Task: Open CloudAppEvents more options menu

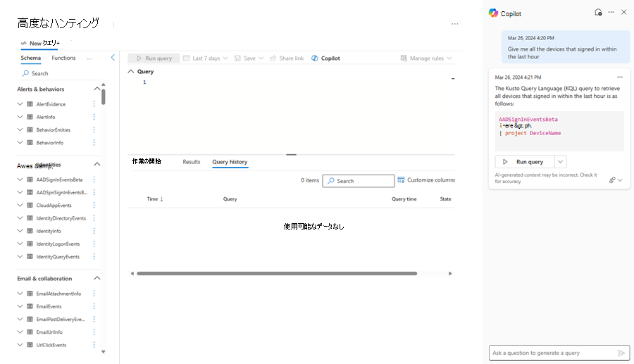Action: pos(94,205)
